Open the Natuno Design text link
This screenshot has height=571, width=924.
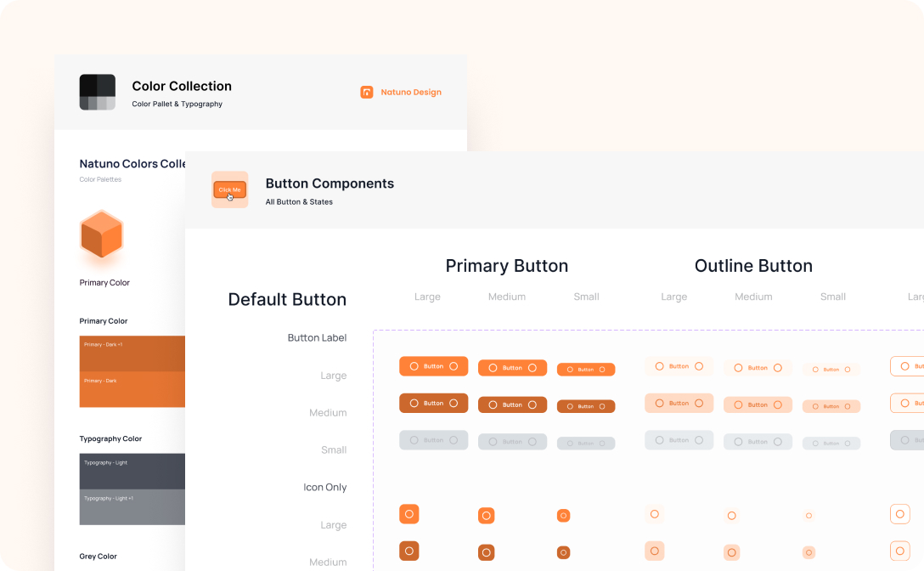(x=411, y=93)
